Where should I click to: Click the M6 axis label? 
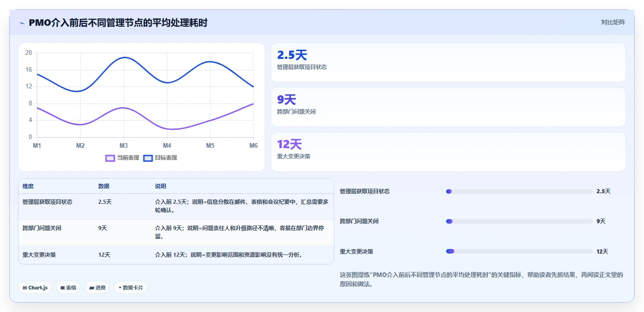[x=253, y=145]
